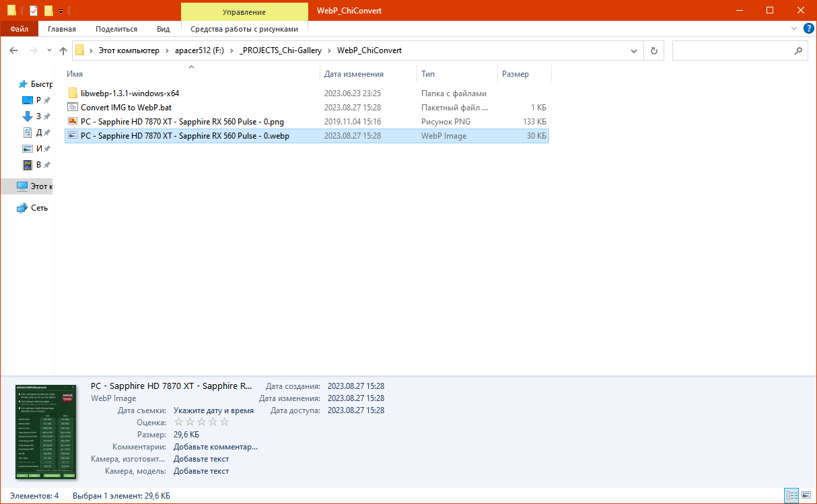Open the Средства работы с рисунками tab
The image size is (817, 504).
(244, 29)
